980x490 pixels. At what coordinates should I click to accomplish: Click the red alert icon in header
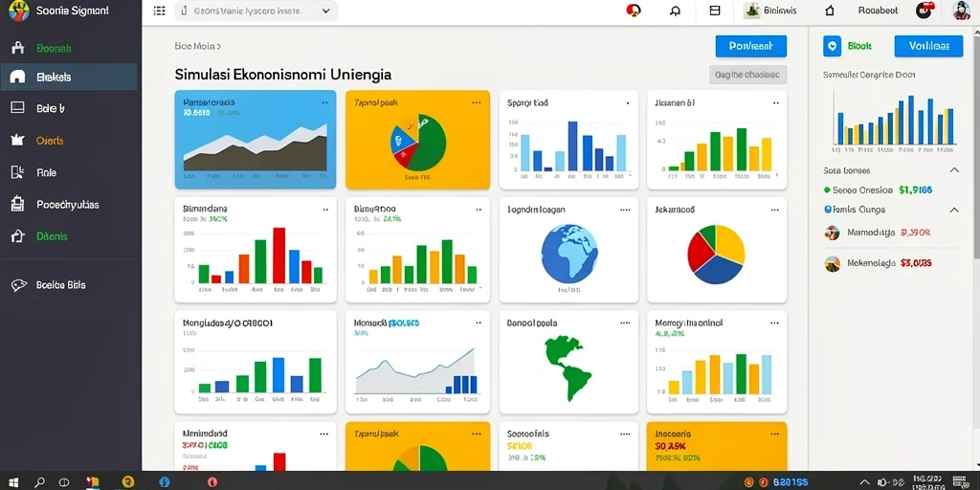tap(634, 10)
